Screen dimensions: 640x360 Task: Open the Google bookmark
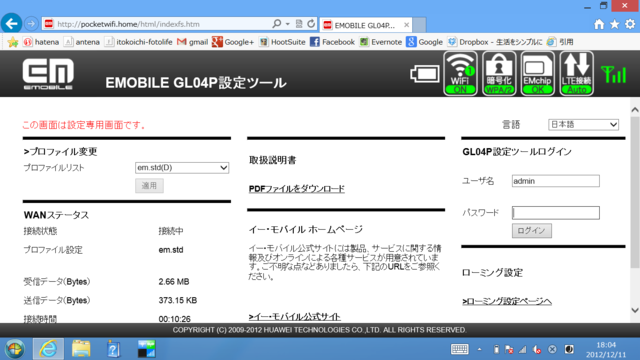pos(424,42)
